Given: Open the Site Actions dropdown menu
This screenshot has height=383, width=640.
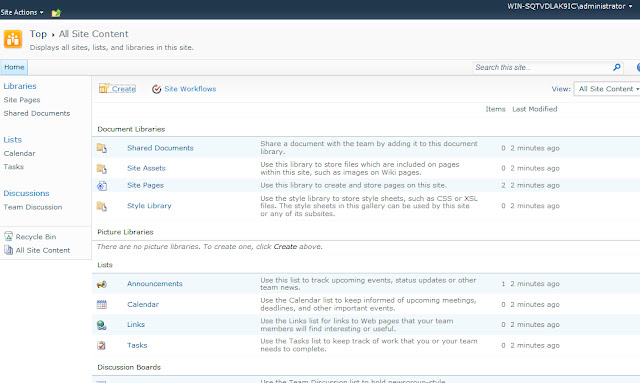Looking at the screenshot, I should pos(22,13).
